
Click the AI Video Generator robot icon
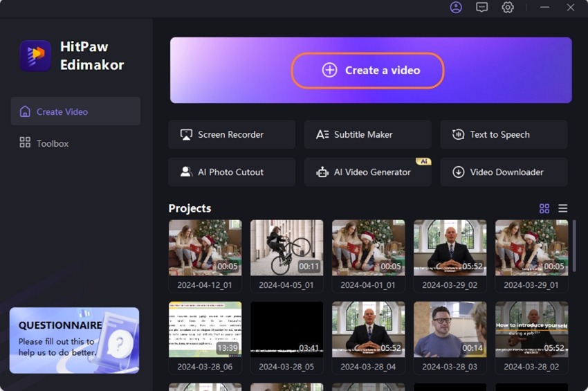click(x=322, y=172)
